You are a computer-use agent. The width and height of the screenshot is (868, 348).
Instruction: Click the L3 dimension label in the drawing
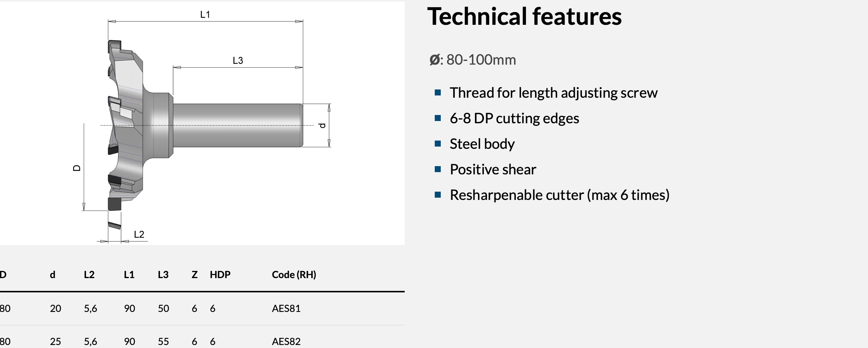point(238,61)
